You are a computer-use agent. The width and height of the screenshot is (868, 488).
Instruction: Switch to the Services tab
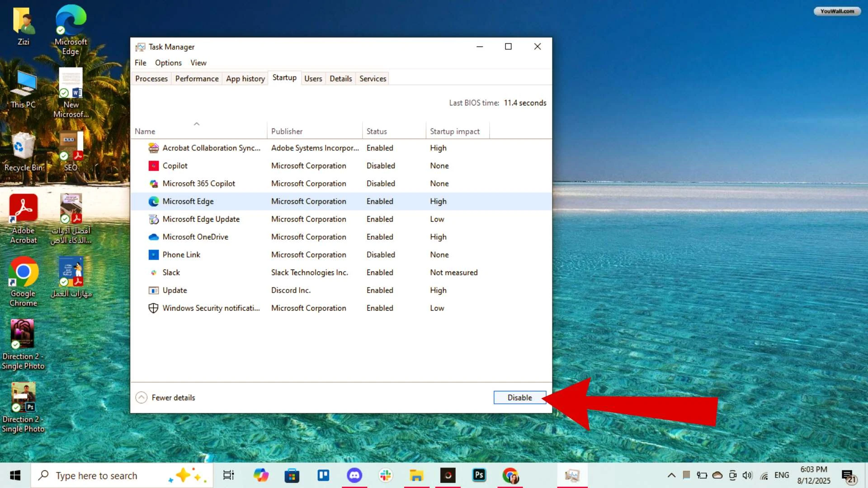(373, 79)
